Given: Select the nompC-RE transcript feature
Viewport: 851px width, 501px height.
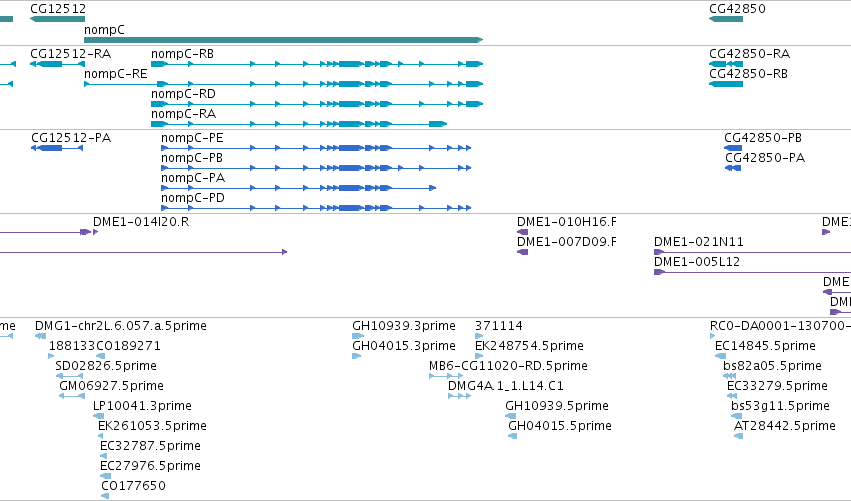Looking at the screenshot, I should [283, 84].
